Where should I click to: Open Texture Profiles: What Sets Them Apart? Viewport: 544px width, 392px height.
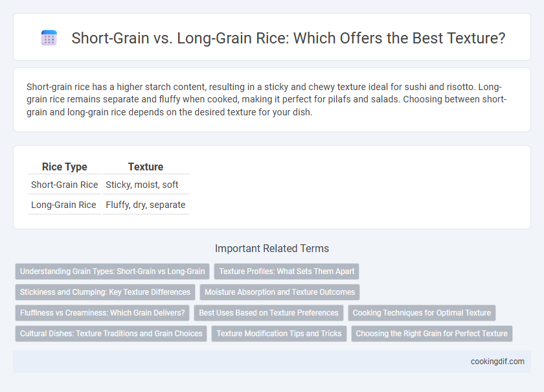[x=286, y=271]
